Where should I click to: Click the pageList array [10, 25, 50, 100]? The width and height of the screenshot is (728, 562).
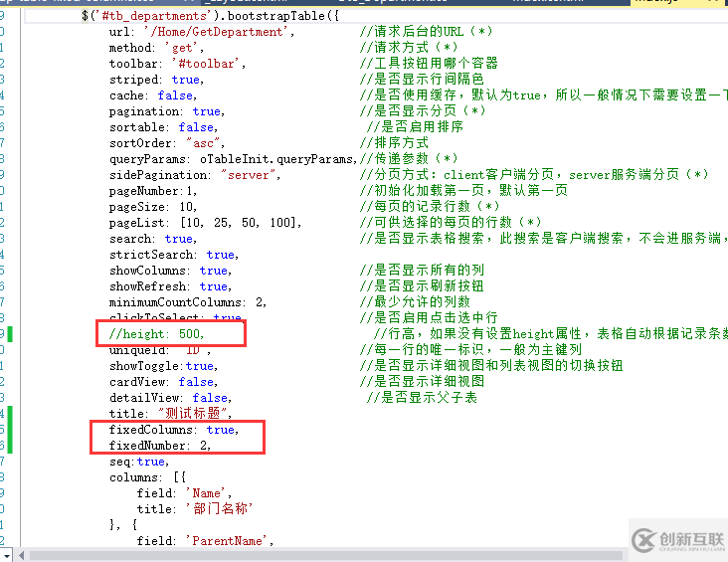238,223
